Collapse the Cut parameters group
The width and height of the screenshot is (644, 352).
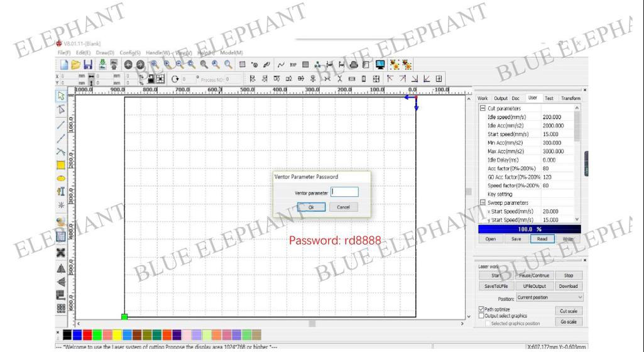tap(483, 108)
